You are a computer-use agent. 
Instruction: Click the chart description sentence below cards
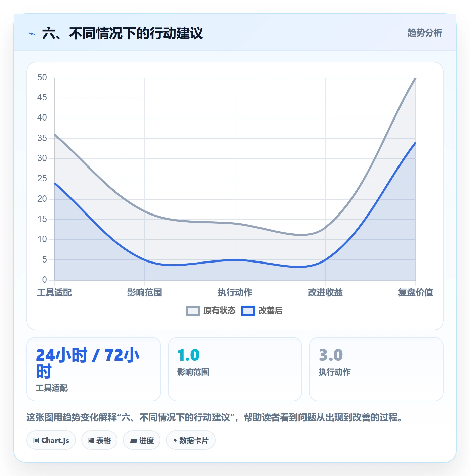click(x=215, y=418)
